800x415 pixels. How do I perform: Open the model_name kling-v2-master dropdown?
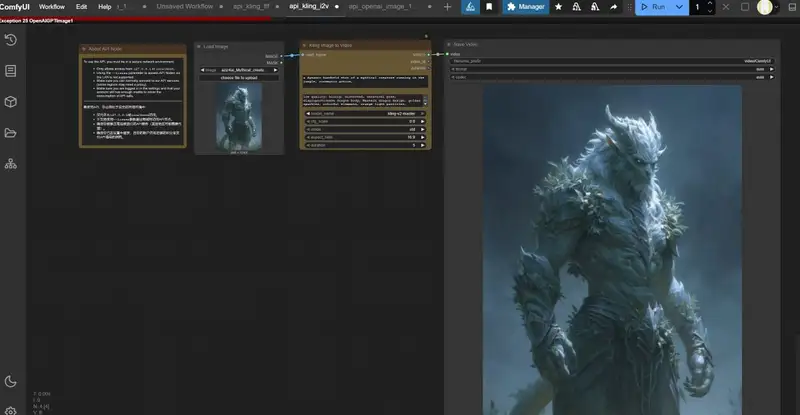point(365,113)
